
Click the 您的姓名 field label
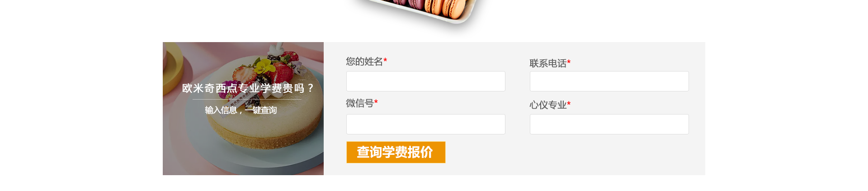(x=364, y=61)
